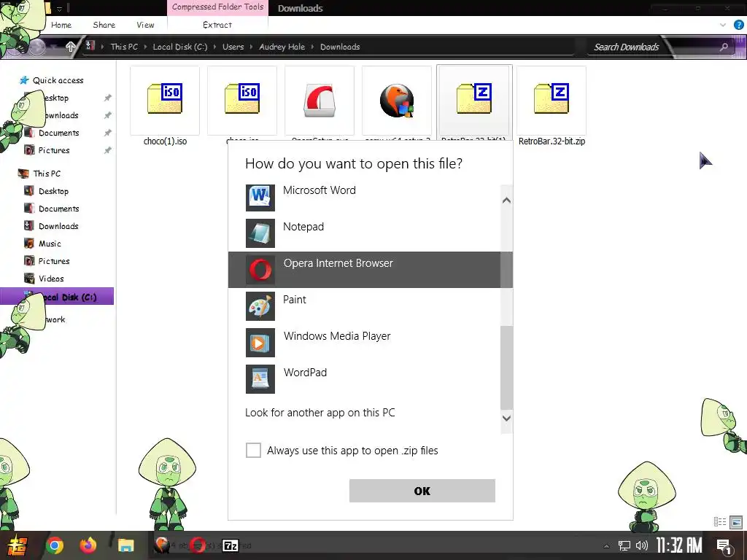Click the app list scroll down arrow

tap(506, 418)
